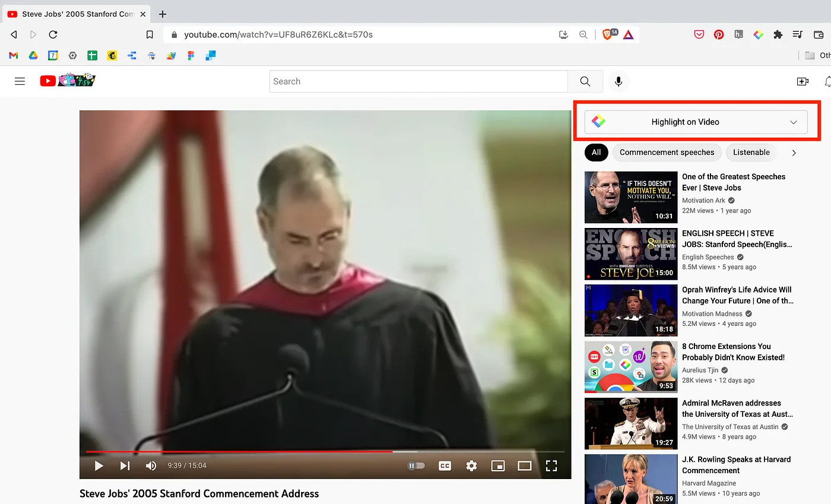The image size is (831, 504).
Task: Reload the page with the refresh icon
Action: point(53,34)
